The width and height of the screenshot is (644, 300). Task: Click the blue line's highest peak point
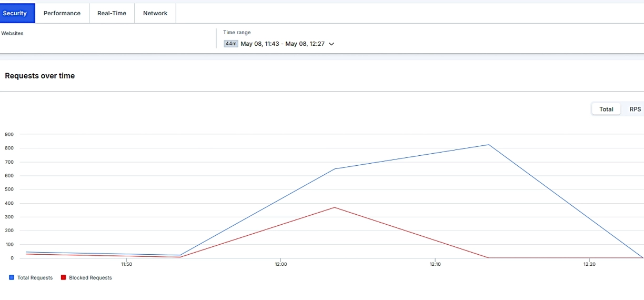(489, 145)
